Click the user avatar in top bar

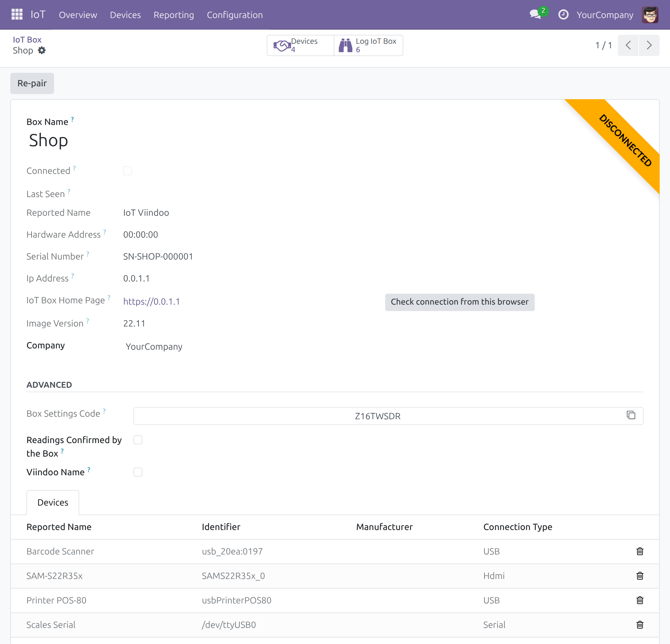point(649,15)
